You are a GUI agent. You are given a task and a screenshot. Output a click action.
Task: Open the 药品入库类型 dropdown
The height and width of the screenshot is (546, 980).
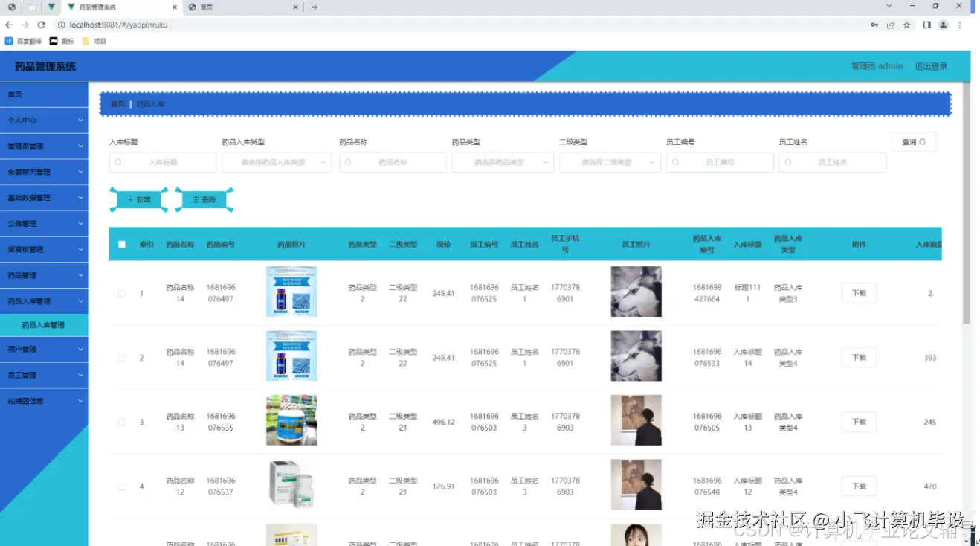(x=277, y=162)
